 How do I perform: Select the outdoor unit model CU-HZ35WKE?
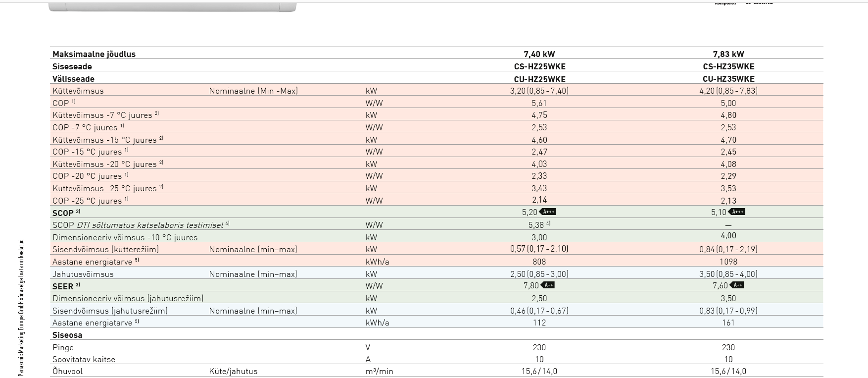(x=728, y=79)
